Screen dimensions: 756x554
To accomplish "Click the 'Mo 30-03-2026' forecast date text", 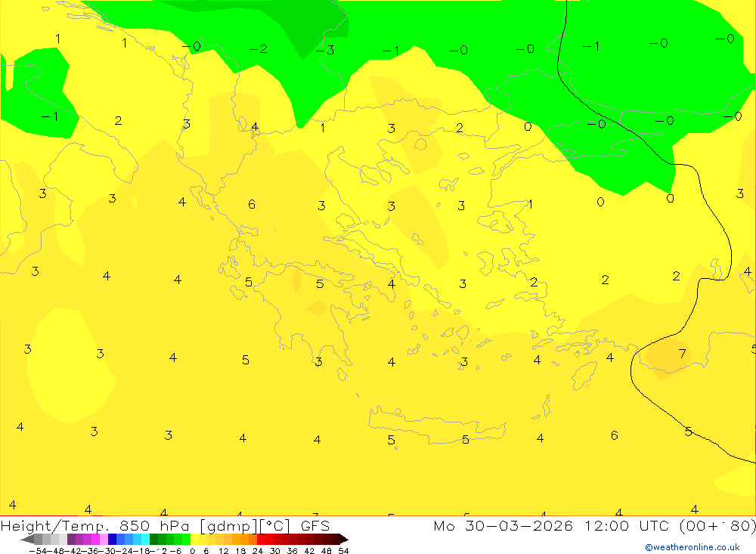I will (x=503, y=525).
